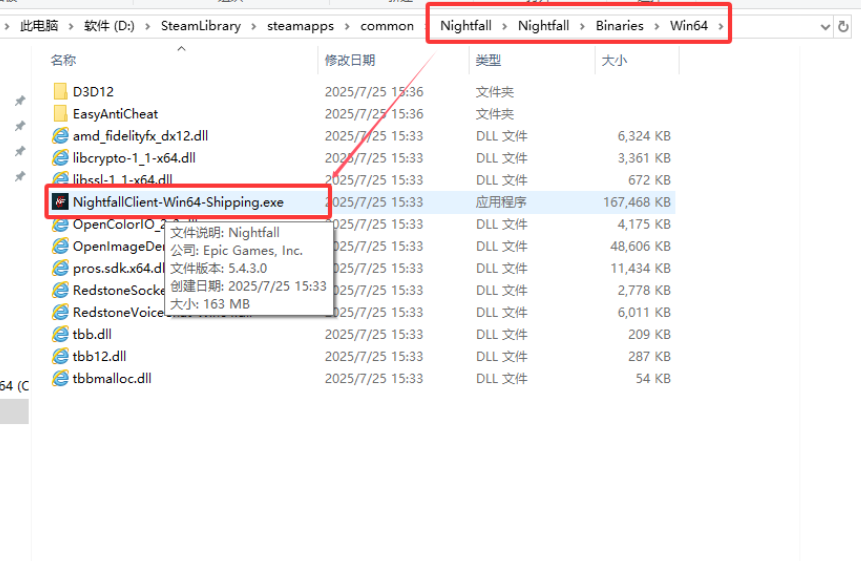The height and width of the screenshot is (561, 861).
Task: Click the 2025/7/25 15:36 date of D3D12
Action: click(374, 92)
